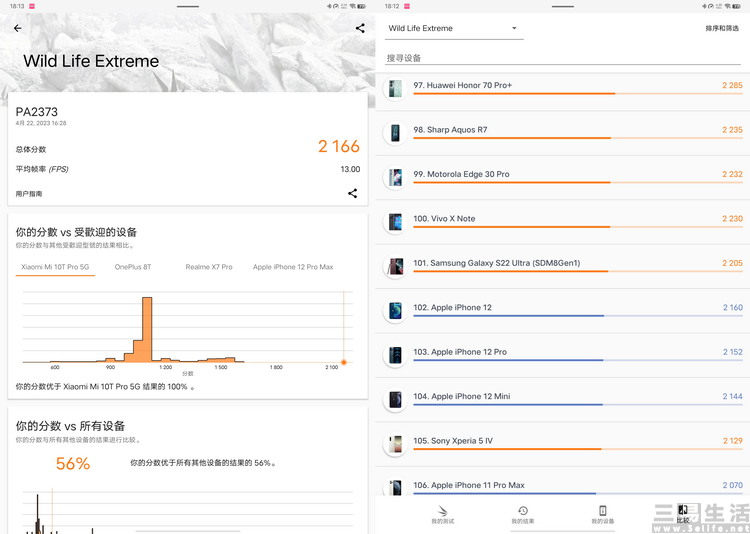Open Motorola Edge 30 Pro device thumbnail
The image size is (750, 534).
[x=395, y=178]
